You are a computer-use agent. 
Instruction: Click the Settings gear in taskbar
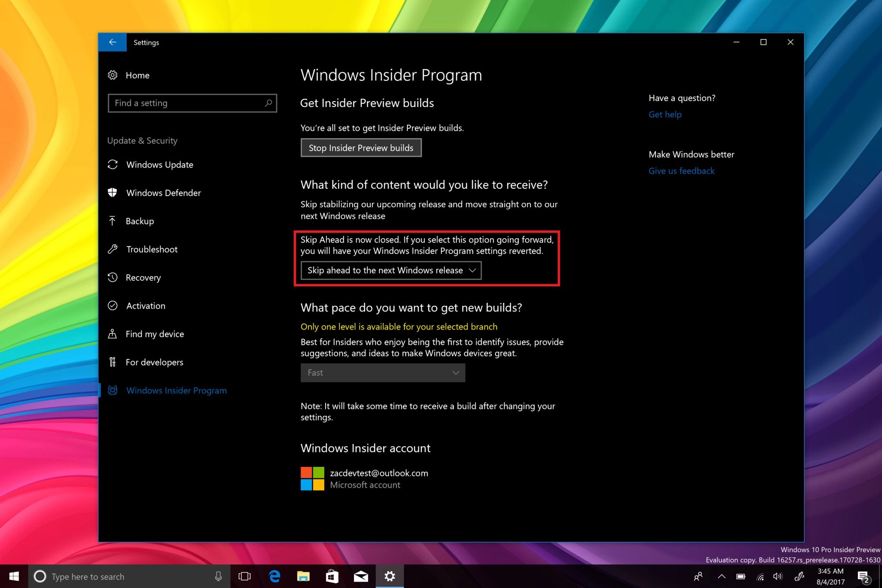pos(390,576)
